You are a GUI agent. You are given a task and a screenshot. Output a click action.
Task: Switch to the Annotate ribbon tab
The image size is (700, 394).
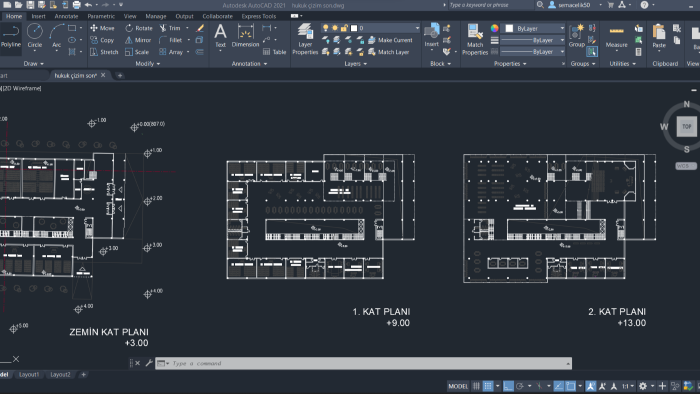click(66, 16)
